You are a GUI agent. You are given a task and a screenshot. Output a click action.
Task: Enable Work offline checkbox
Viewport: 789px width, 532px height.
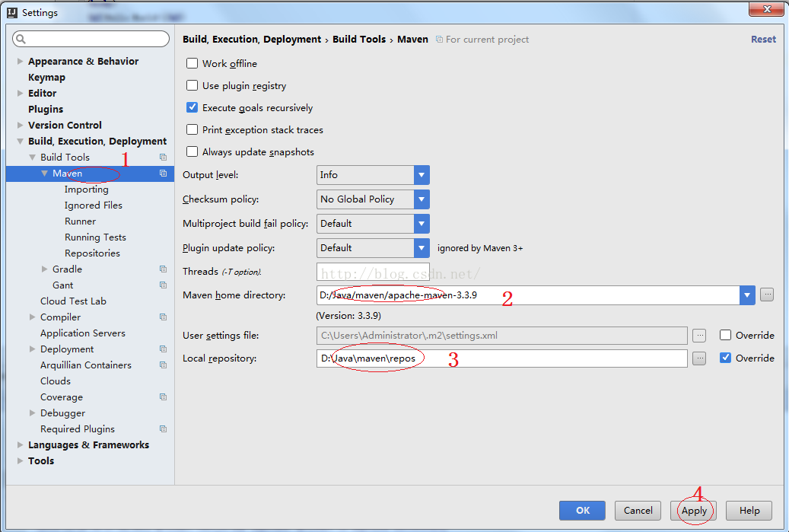[x=192, y=63]
